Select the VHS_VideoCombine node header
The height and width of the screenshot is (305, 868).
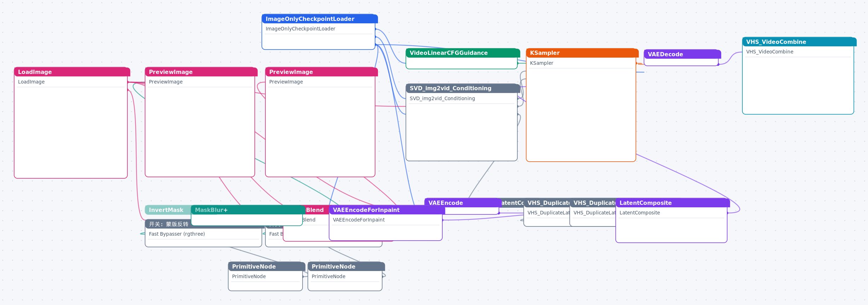tap(799, 42)
